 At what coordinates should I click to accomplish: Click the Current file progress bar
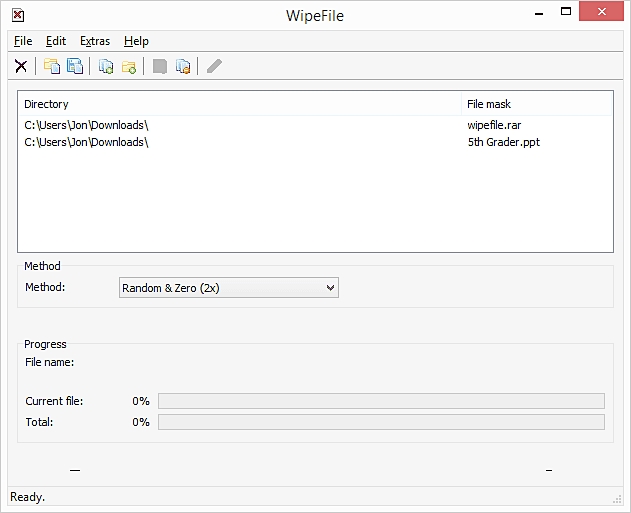point(381,401)
